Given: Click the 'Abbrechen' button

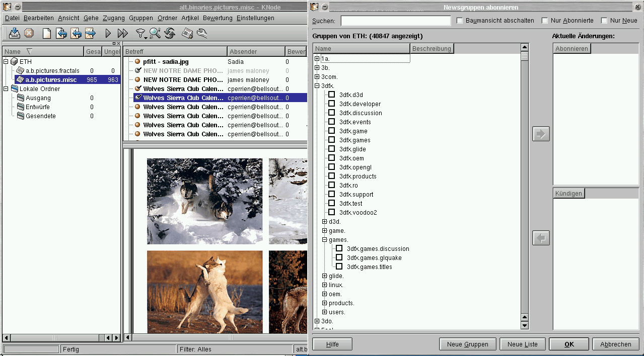Looking at the screenshot, I should tap(615, 344).
